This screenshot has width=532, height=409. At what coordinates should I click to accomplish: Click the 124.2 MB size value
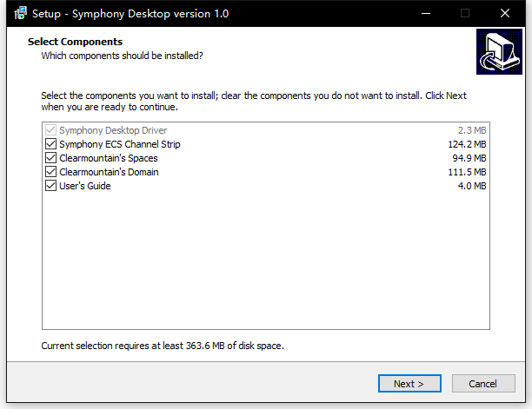(467, 144)
